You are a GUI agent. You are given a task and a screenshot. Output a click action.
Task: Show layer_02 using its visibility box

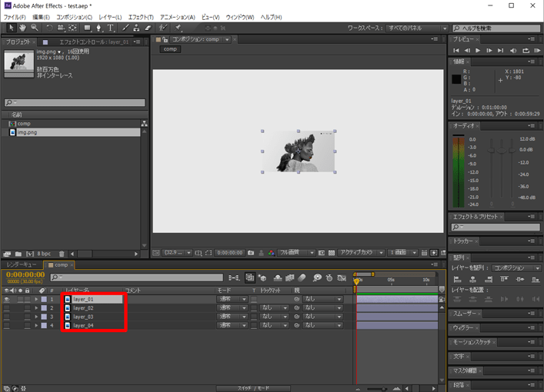(7, 307)
